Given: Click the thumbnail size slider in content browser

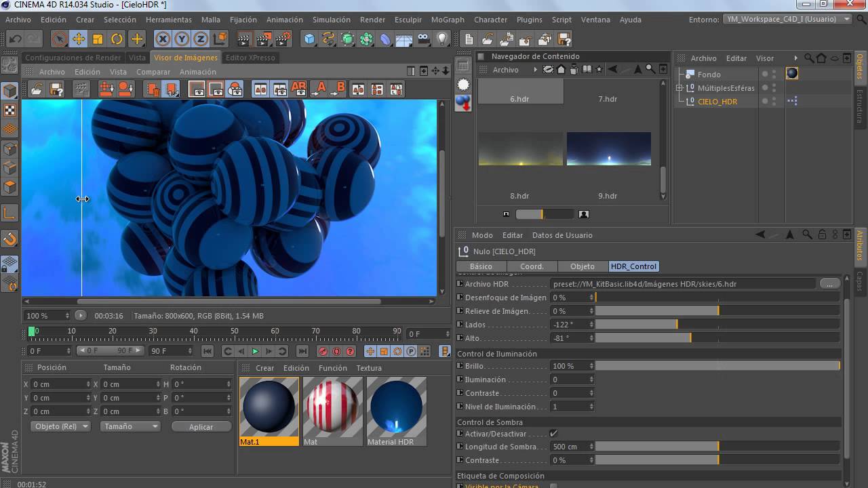Looking at the screenshot, I should [545, 214].
